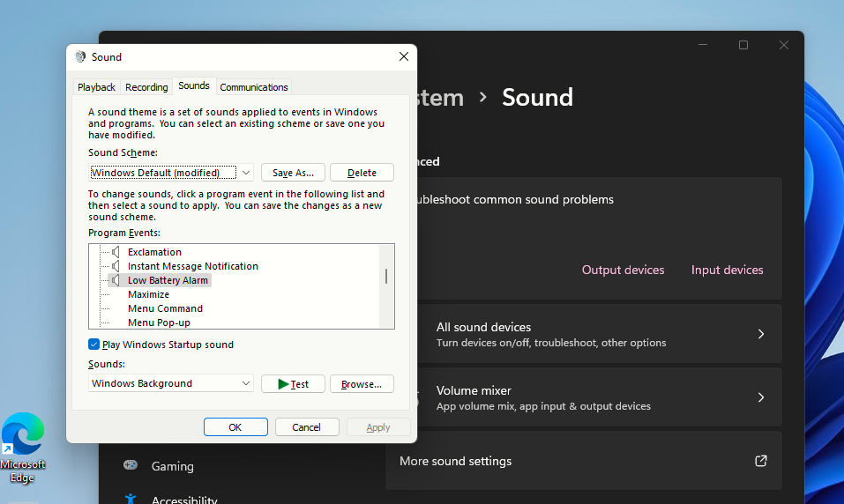Expand the Sounds combo box
Image resolution: width=844 pixels, height=504 pixels.
pyautogui.click(x=246, y=383)
